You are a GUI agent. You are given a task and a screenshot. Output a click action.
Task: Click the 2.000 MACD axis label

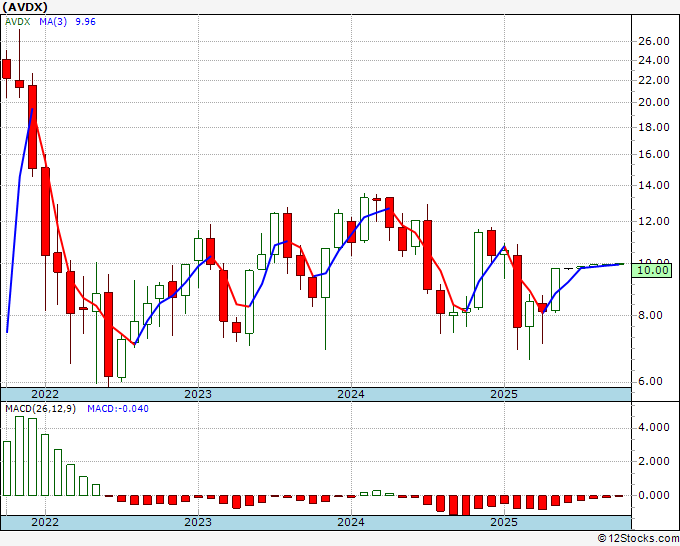654,461
